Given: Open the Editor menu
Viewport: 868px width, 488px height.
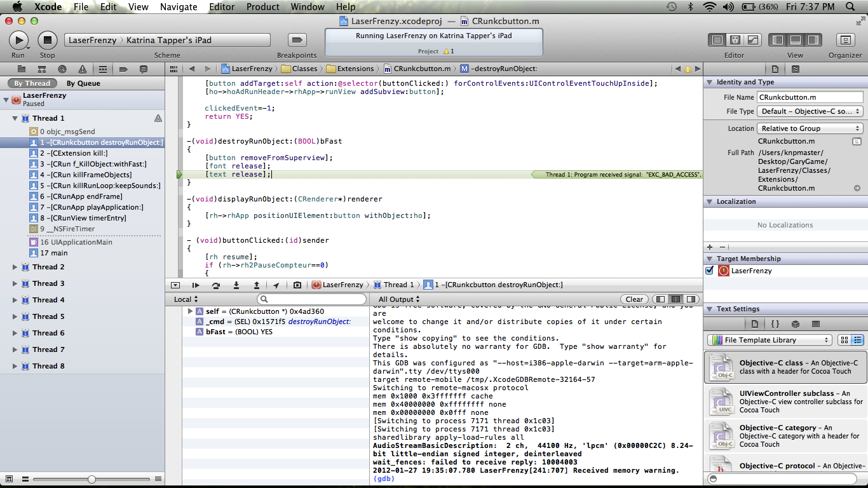Looking at the screenshot, I should click(222, 7).
